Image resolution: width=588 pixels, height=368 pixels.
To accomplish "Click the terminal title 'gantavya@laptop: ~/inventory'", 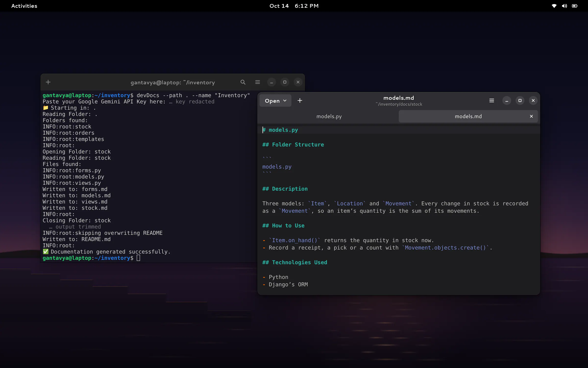I will (173, 82).
